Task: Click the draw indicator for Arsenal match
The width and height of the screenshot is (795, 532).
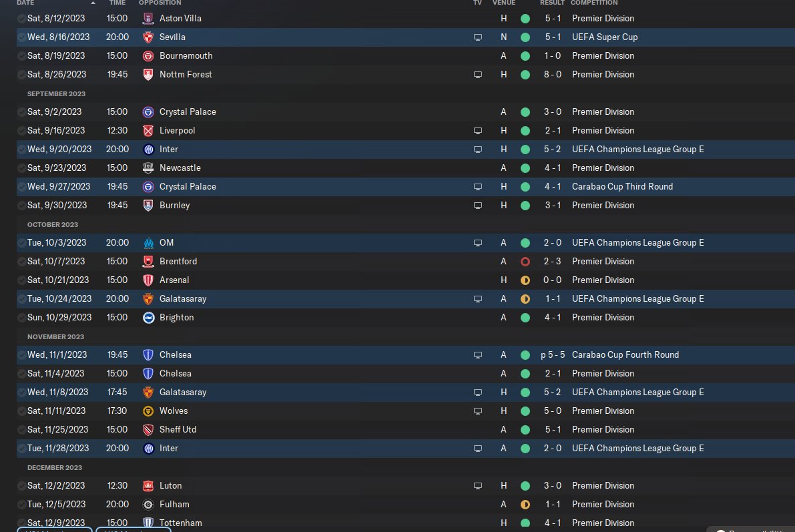Action: click(525, 280)
